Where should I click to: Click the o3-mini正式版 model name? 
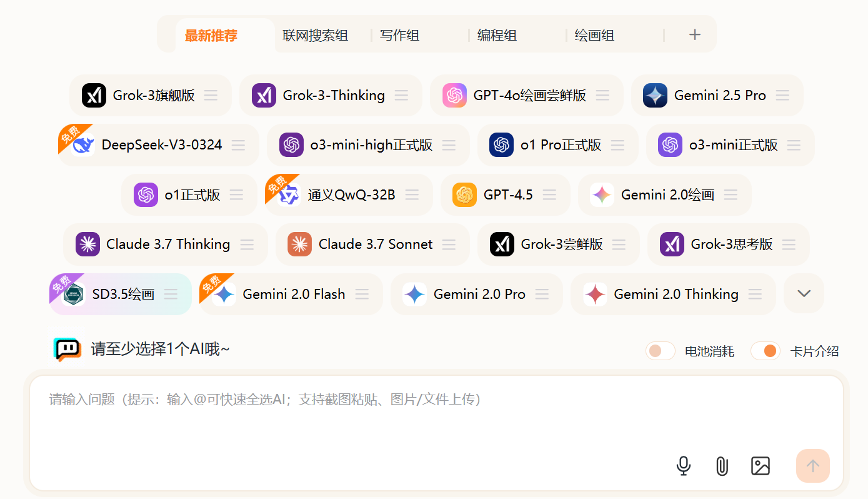(734, 145)
